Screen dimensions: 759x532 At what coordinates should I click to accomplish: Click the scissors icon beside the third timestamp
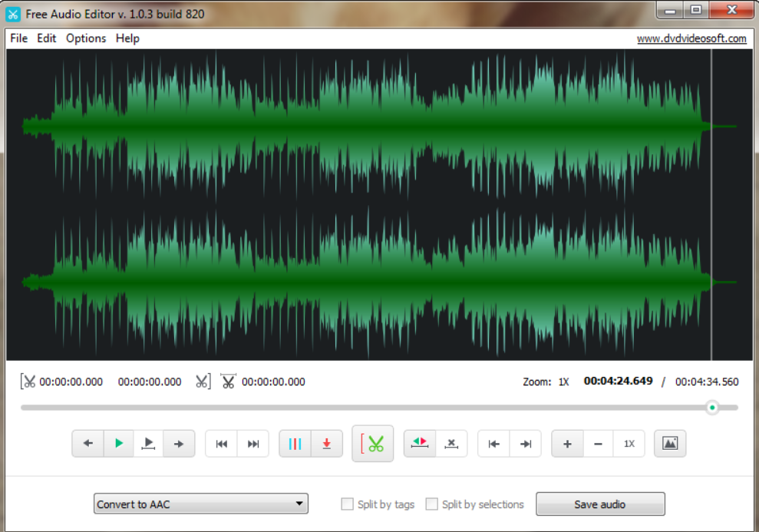tap(228, 381)
